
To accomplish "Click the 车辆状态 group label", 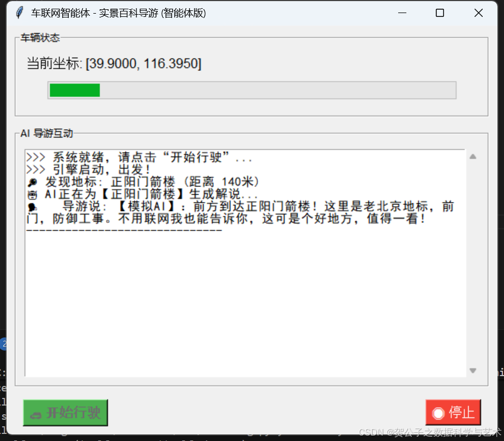I will click(x=40, y=38).
